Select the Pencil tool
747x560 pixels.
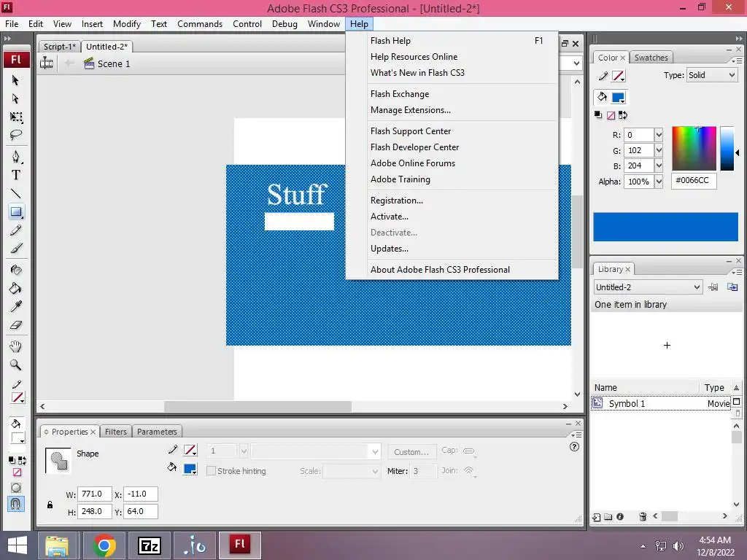click(16, 230)
